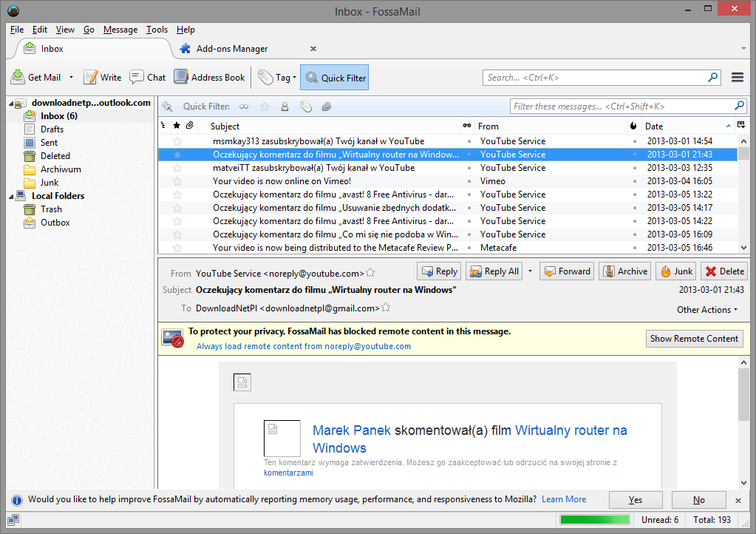Screen dimensions: 756x534
Task: Answer Yes to telemetry prompt
Action: coord(636,500)
